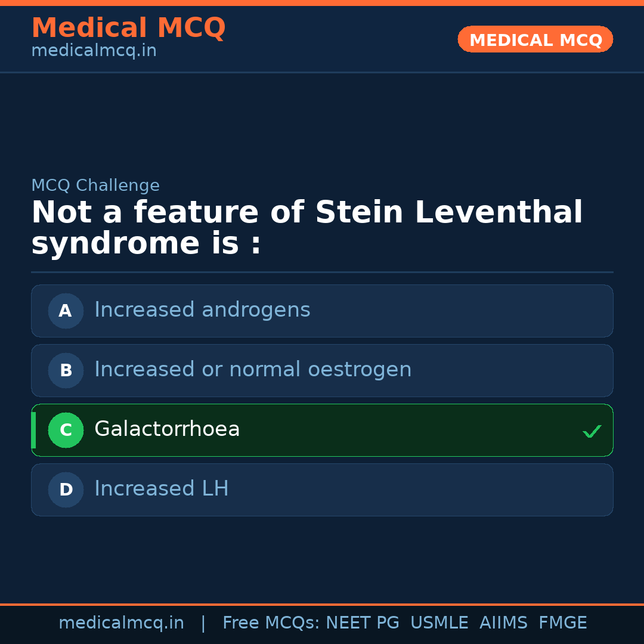The width and height of the screenshot is (644, 644).
Task: Select the "Increased androgens" answer text
Action: point(202,310)
